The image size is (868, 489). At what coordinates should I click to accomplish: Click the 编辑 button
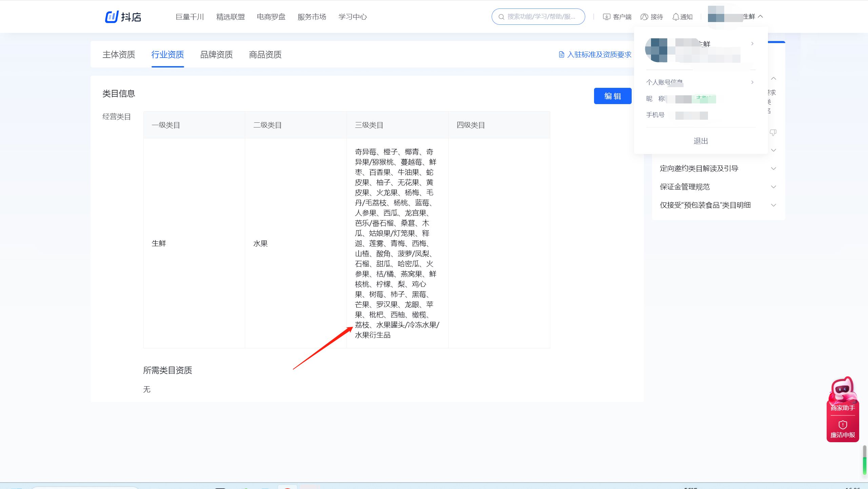tap(612, 96)
